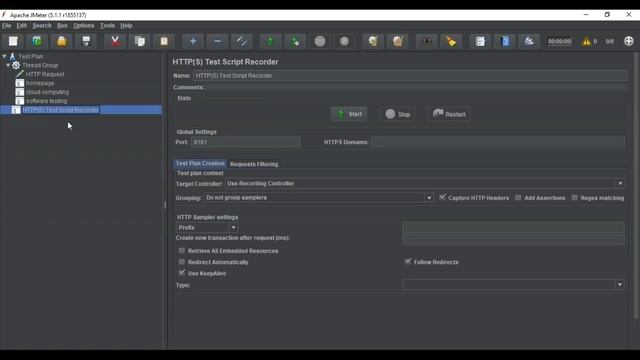Switch to the Test Plan Creation tab
This screenshot has height=360, width=640.
200,163
